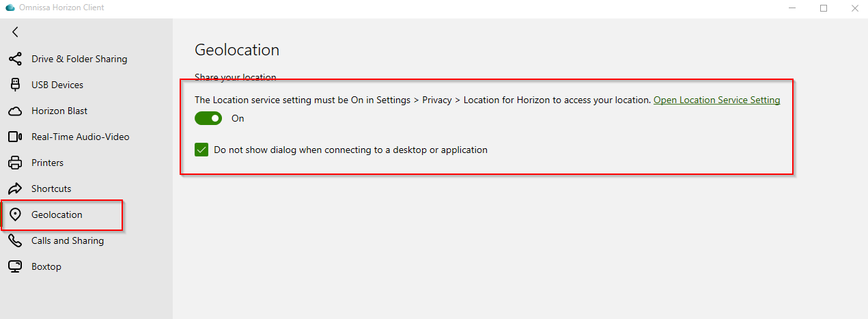868x319 pixels.
Task: Click the Horizon Blast cloud icon
Action: click(15, 111)
